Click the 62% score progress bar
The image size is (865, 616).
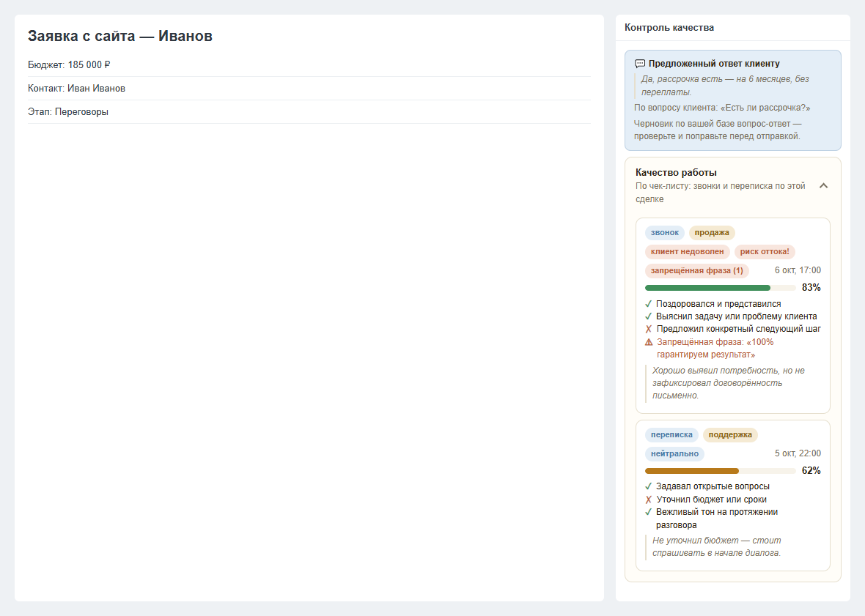click(x=720, y=471)
